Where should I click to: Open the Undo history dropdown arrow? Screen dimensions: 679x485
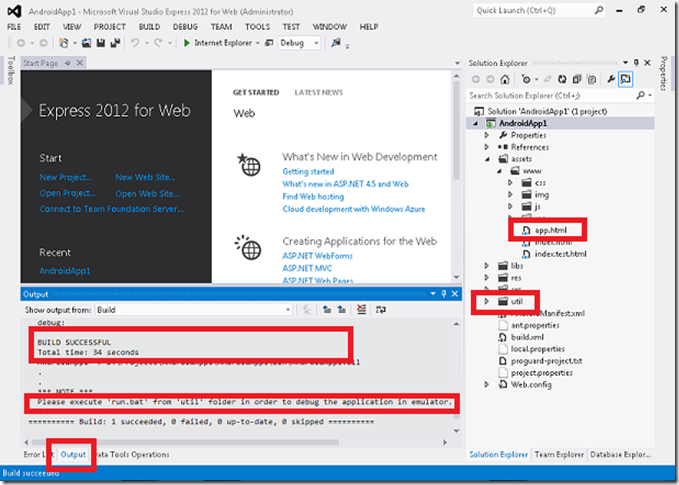click(146, 43)
